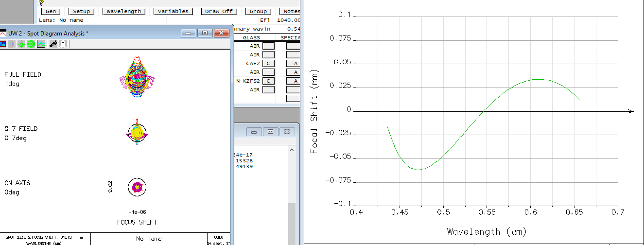Click the C glass button beside CAF2

pyautogui.click(x=268, y=63)
